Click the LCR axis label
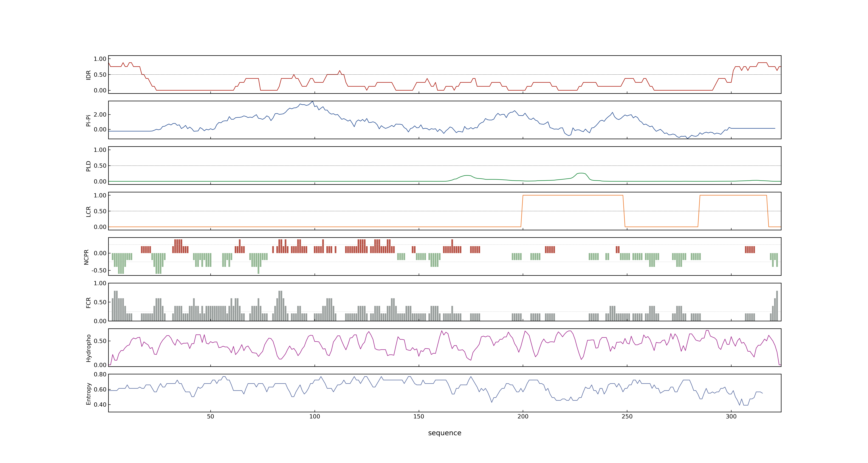 click(x=89, y=212)
